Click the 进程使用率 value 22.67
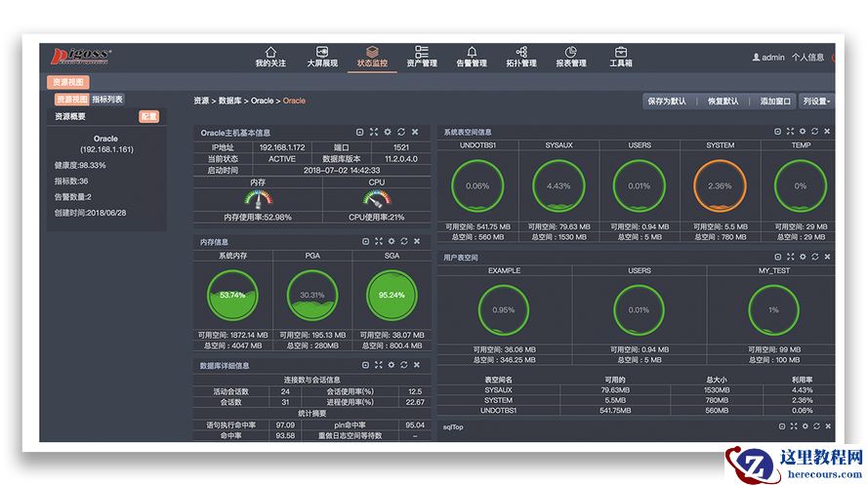Viewport: 868px width, 486px height. (415, 402)
